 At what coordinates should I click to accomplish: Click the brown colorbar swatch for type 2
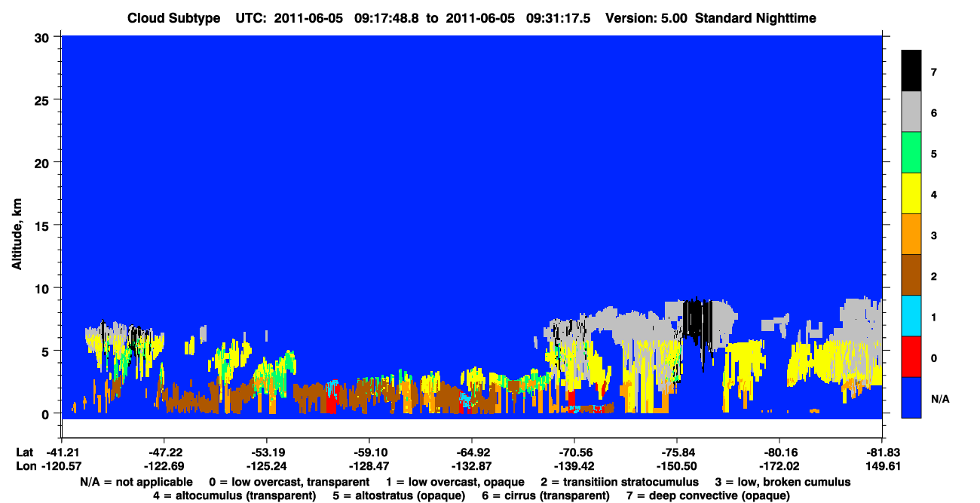[x=911, y=275]
